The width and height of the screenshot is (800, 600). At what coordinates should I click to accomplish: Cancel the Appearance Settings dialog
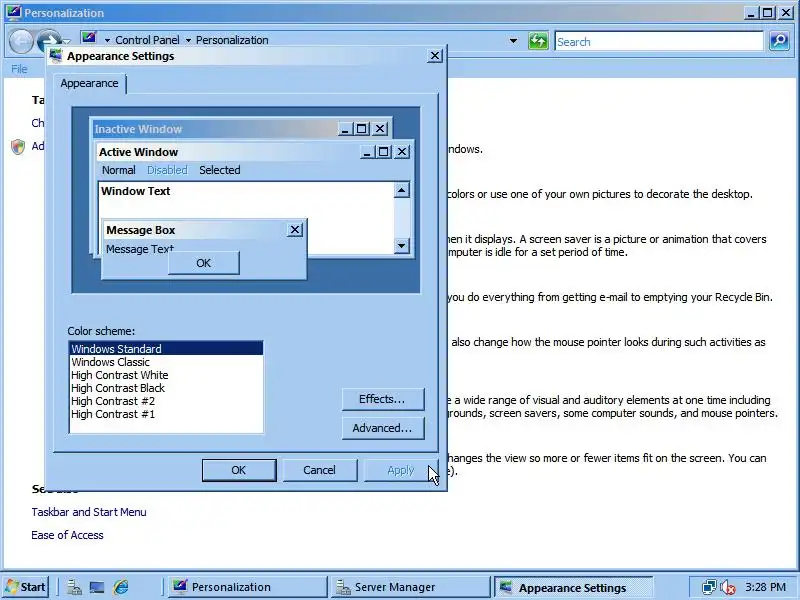(319, 470)
